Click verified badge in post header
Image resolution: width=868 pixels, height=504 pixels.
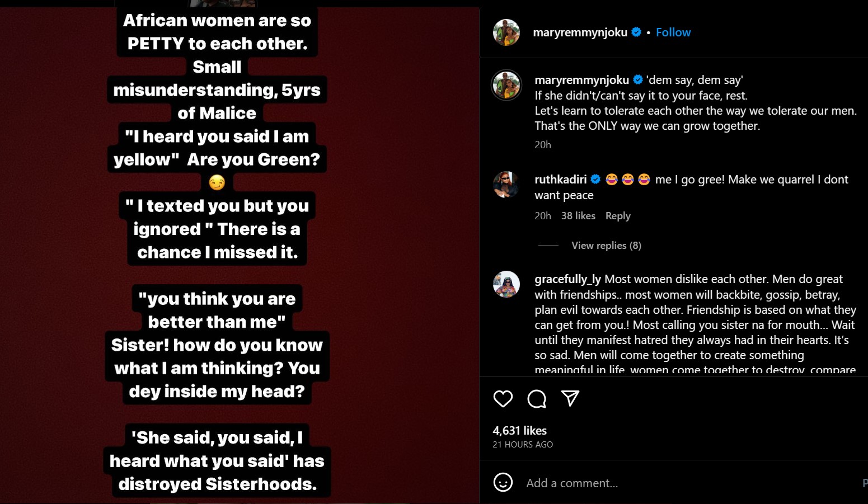[636, 32]
